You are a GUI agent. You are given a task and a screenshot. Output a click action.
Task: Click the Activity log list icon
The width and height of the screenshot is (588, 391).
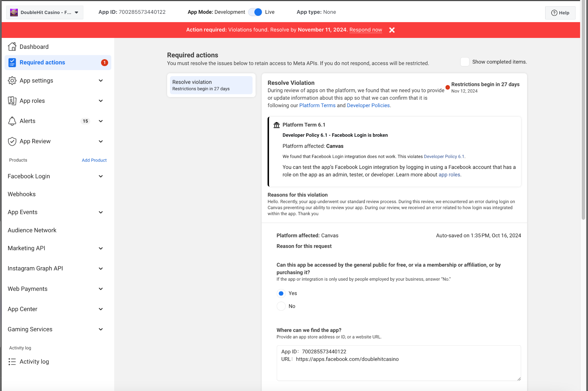(12, 362)
